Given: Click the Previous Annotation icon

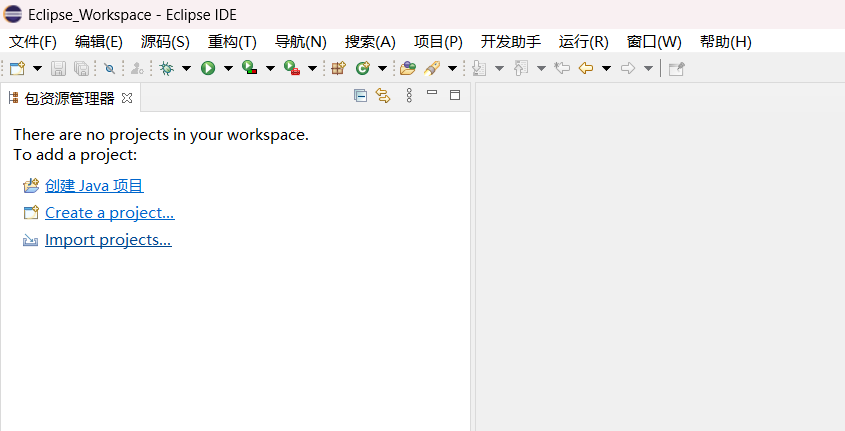Looking at the screenshot, I should pos(521,68).
